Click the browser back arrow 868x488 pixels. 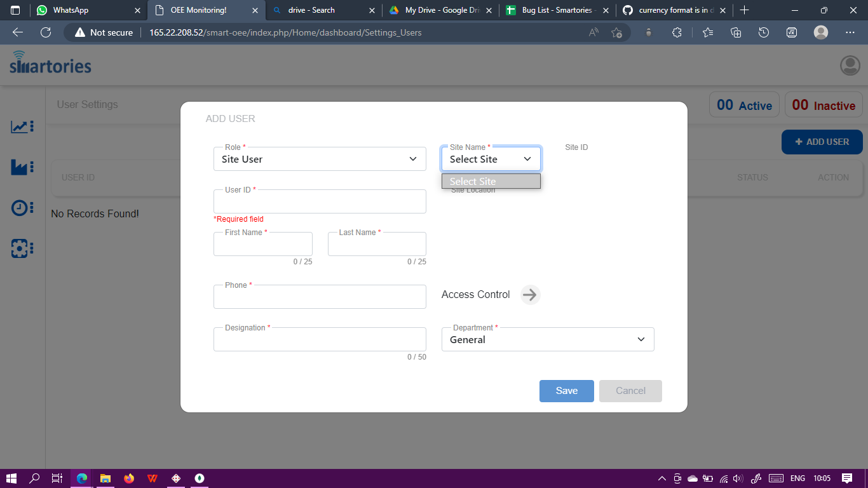pyautogui.click(x=17, y=32)
